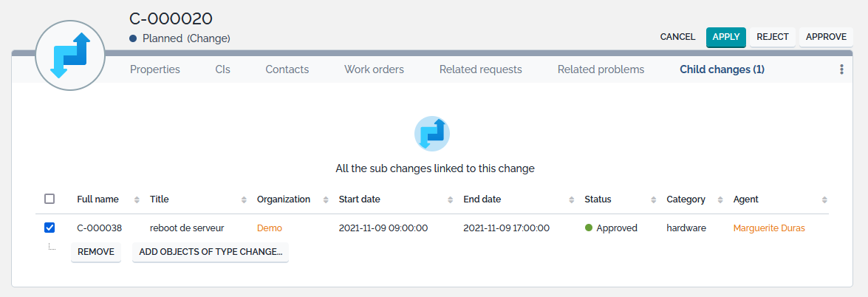Sort the Organization column arrows
The height and width of the screenshot is (297, 868).
(325, 200)
